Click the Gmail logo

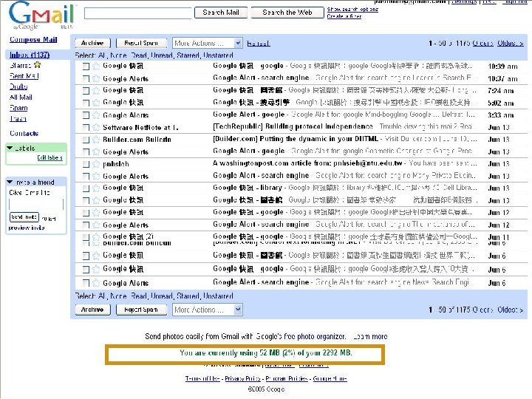pos(41,16)
